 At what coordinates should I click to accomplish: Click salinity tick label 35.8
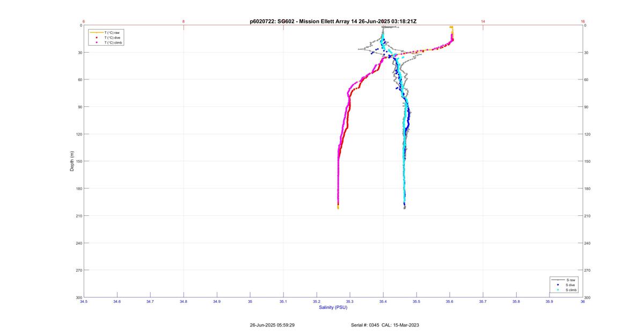coord(516,302)
